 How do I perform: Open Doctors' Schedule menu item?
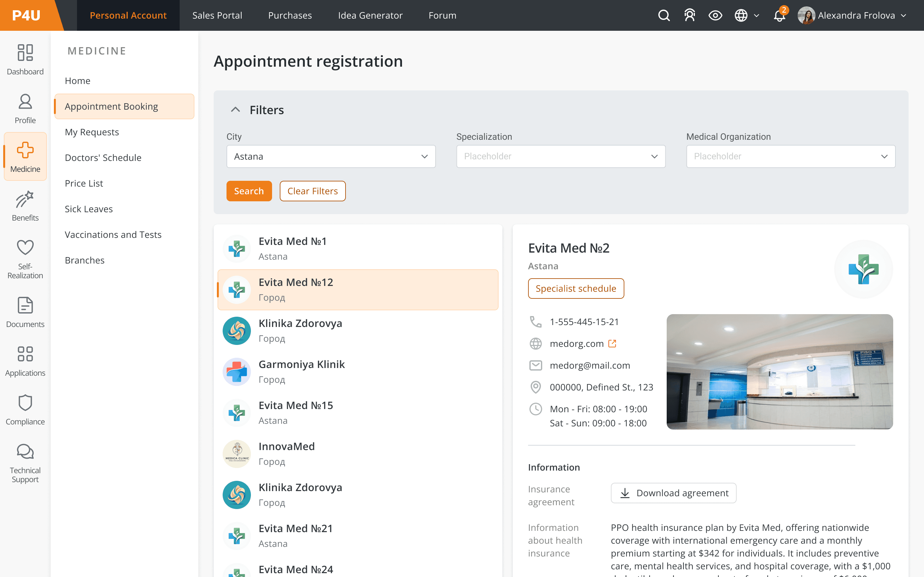pyautogui.click(x=103, y=158)
